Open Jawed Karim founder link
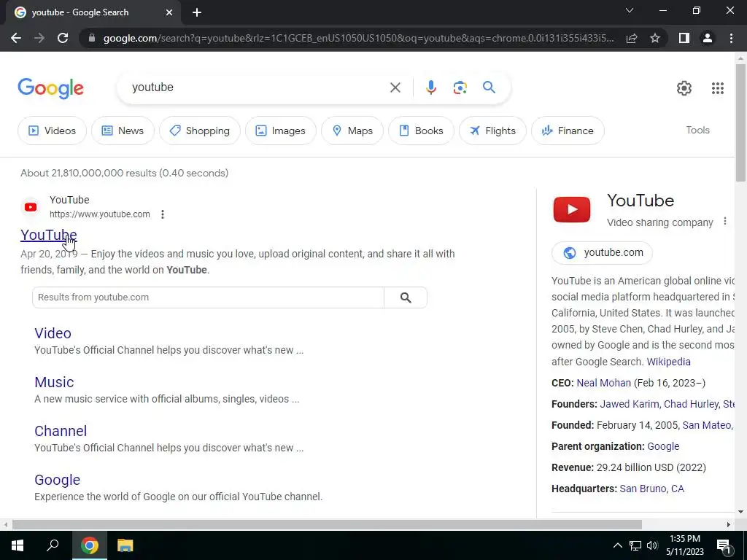 [x=629, y=404]
